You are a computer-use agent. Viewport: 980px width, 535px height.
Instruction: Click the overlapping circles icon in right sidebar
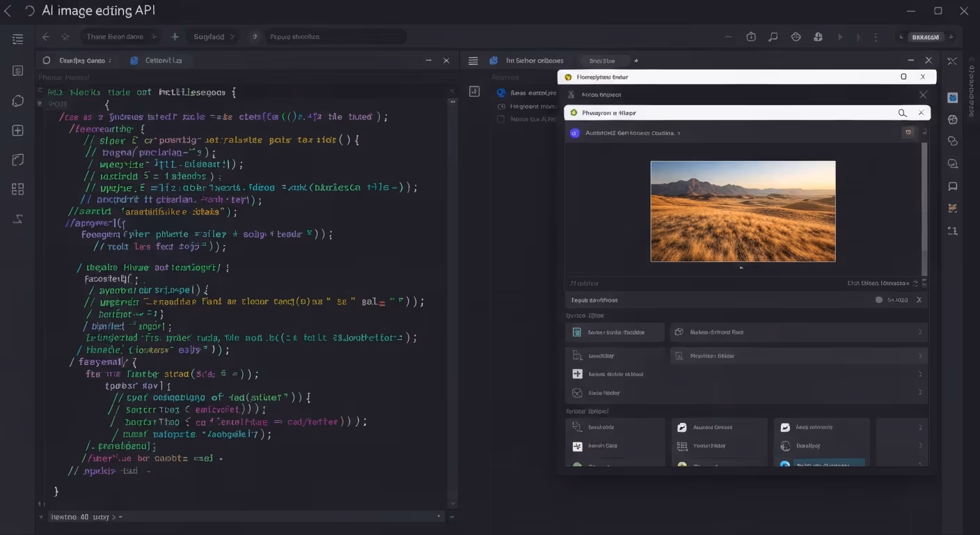(953, 141)
